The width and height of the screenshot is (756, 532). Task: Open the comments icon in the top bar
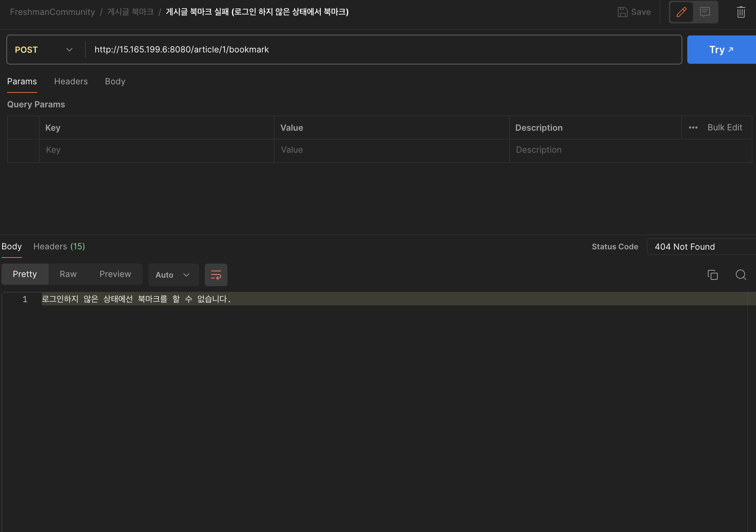(705, 12)
